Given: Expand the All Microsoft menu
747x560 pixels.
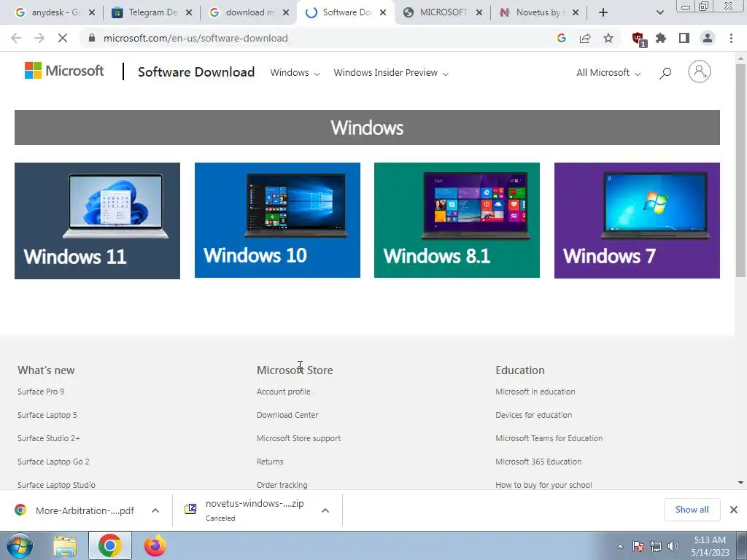Looking at the screenshot, I should [608, 73].
